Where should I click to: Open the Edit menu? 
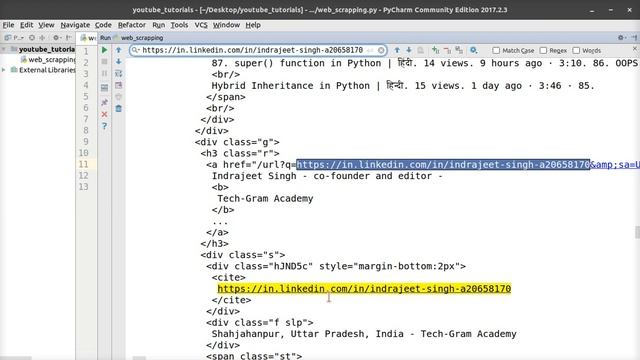[27, 25]
